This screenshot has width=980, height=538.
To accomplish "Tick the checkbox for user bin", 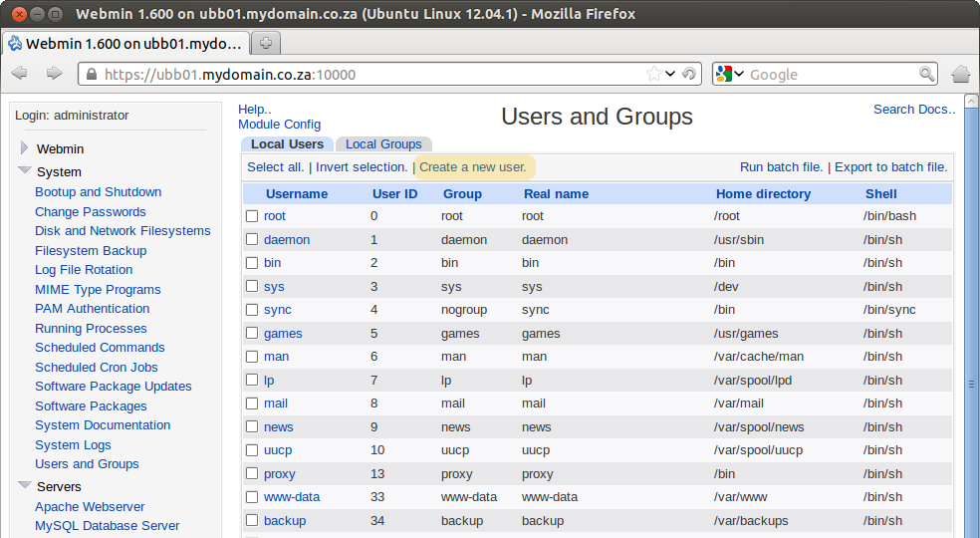I will pos(252,263).
